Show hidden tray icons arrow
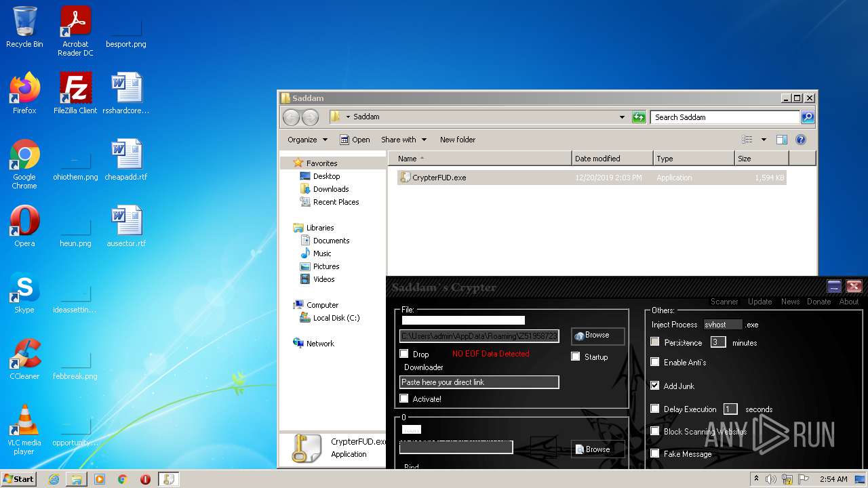 (x=756, y=479)
